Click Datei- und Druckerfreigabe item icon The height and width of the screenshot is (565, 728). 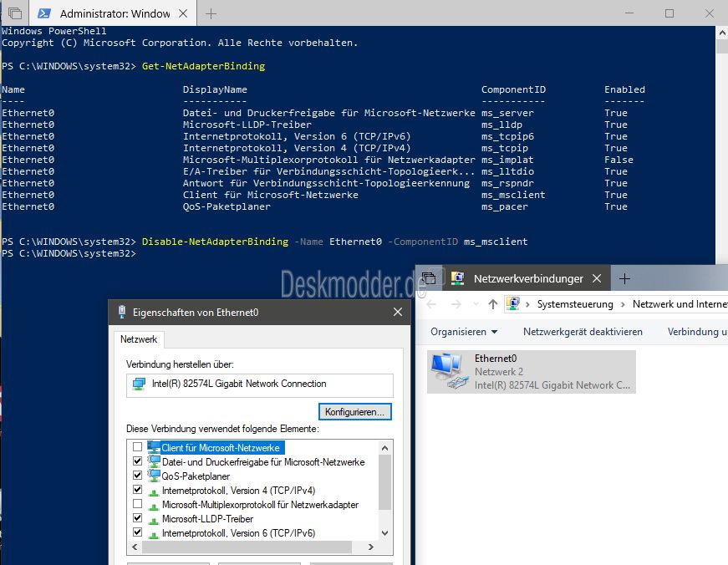coord(153,461)
